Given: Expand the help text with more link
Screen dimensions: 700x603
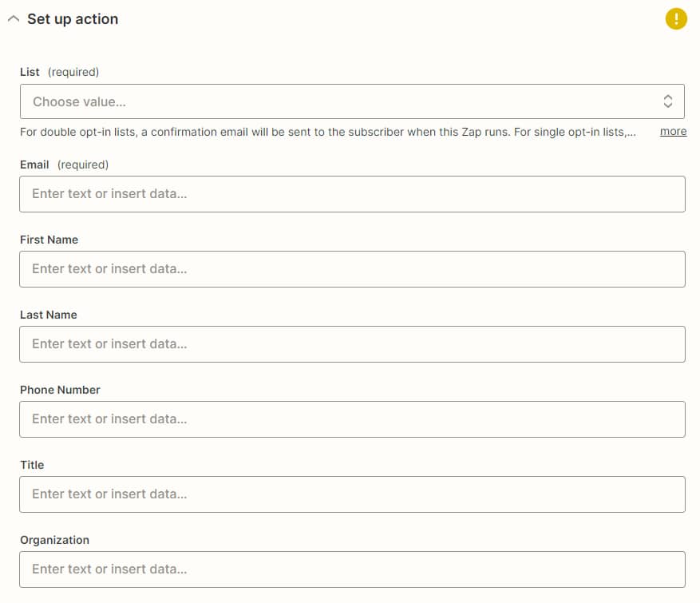Looking at the screenshot, I should [673, 132].
